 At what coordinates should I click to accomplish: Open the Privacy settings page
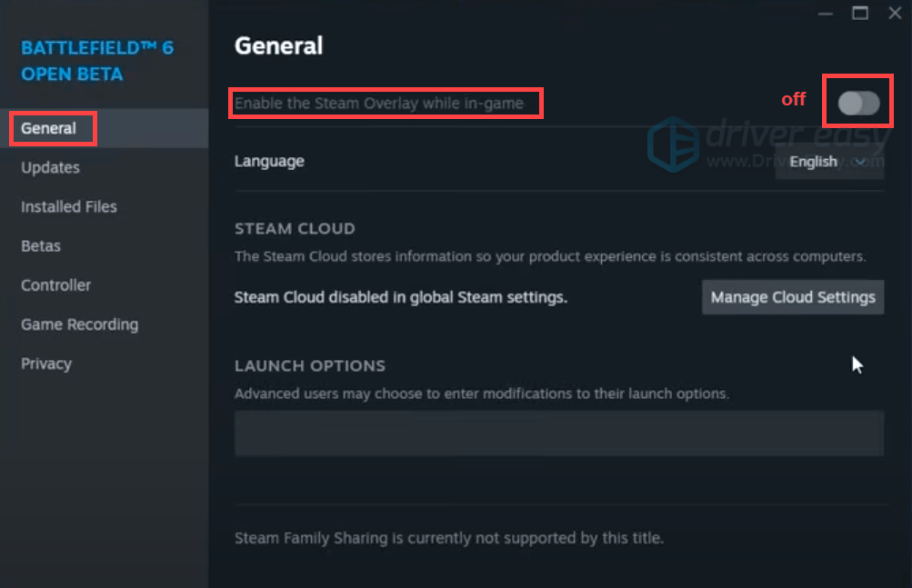45,363
